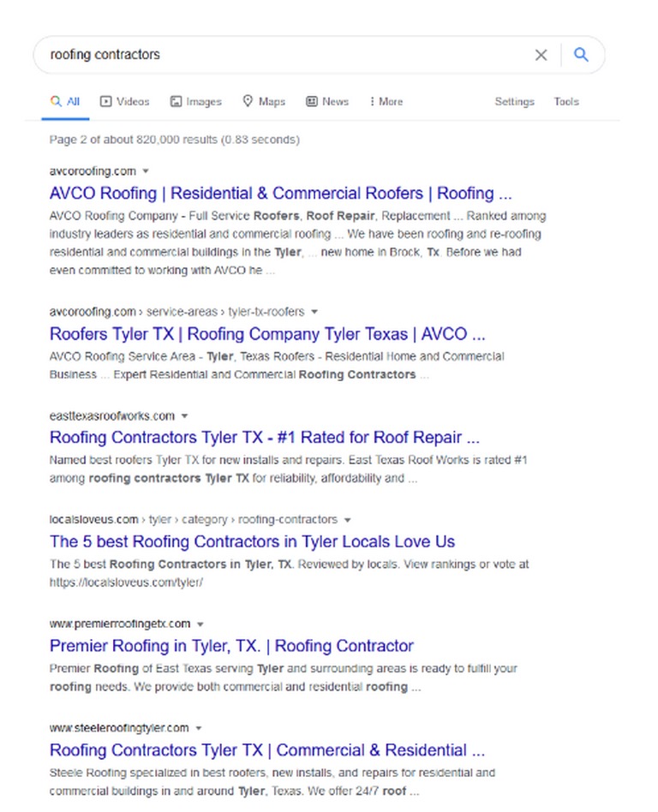Click the play icon in the Videos tab
The image size is (658, 812).
(x=105, y=101)
